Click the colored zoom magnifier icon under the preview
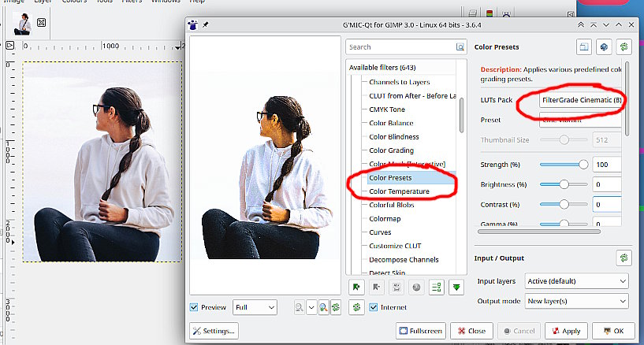Screen dimensions: 644x345 point(324,307)
